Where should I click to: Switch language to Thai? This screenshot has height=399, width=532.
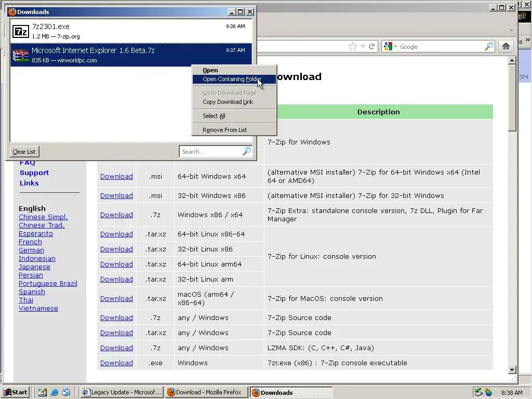tap(26, 300)
